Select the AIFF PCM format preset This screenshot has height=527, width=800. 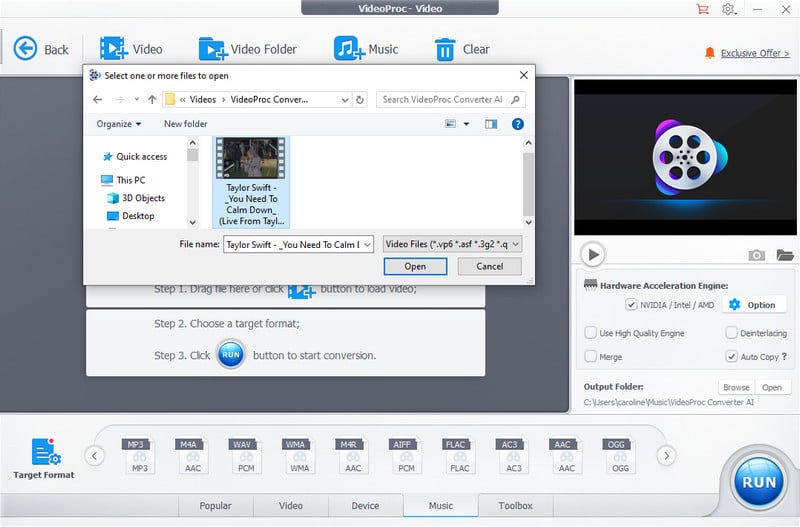(406, 456)
